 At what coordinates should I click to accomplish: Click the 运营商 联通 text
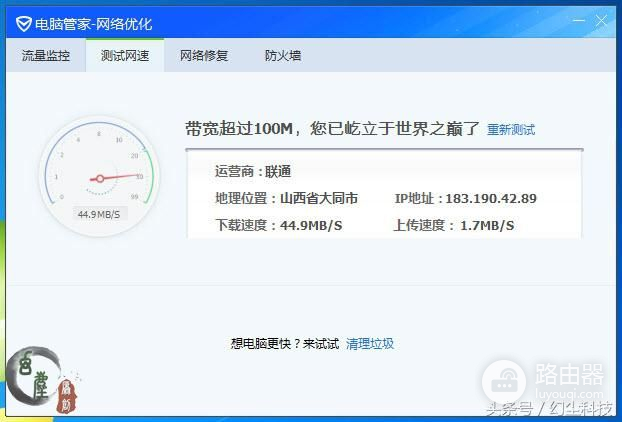click(253, 172)
